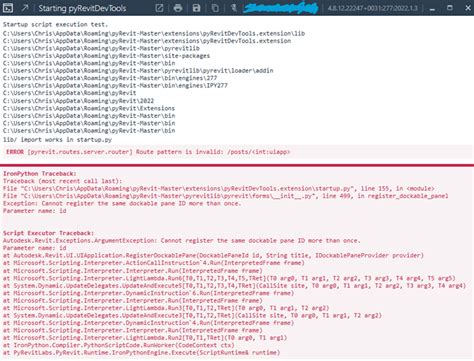Click the path ending in 'site-packages'
The image size is (474, 361).
click(x=106, y=56)
